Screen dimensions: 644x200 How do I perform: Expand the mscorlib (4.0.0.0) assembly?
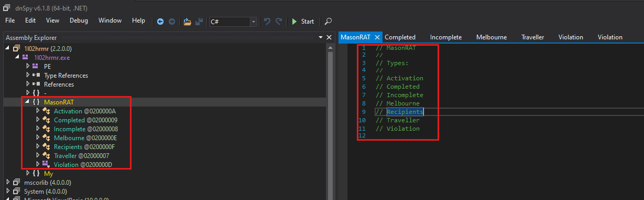click(8, 182)
